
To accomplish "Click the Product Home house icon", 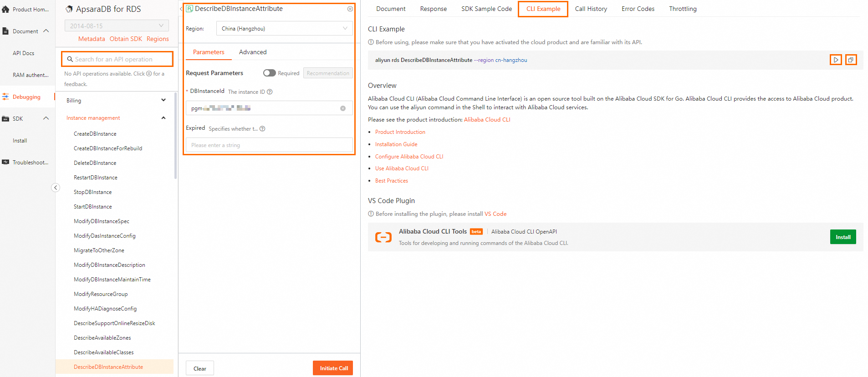I will (5, 9).
